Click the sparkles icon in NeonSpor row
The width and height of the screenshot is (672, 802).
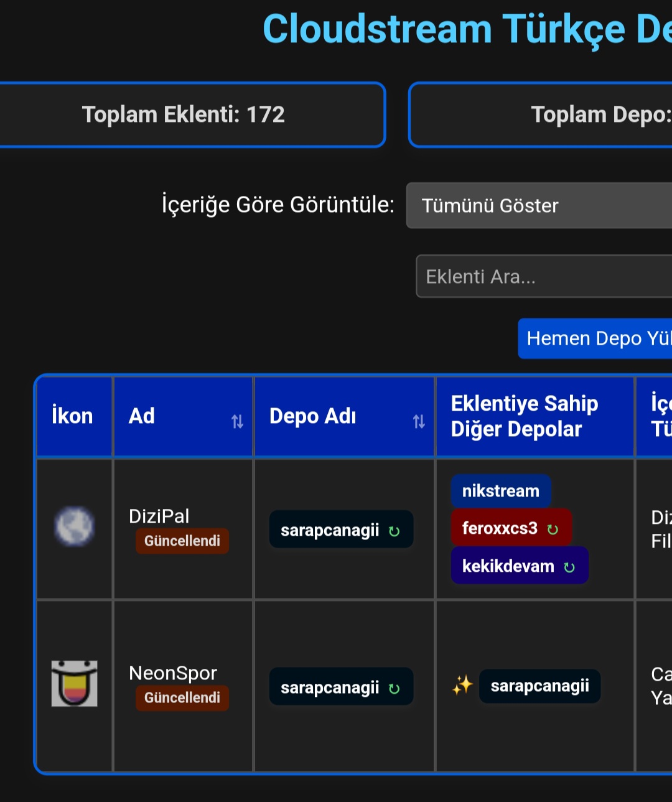(462, 685)
